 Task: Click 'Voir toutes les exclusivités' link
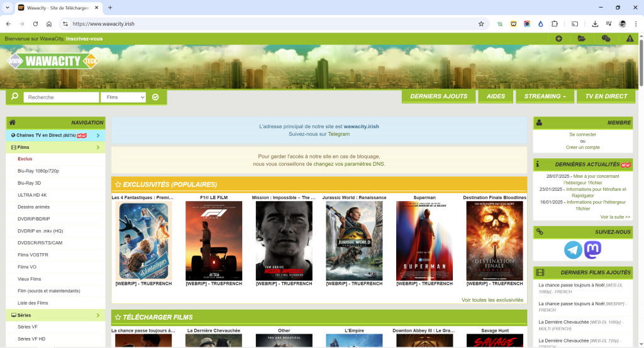[492, 300]
